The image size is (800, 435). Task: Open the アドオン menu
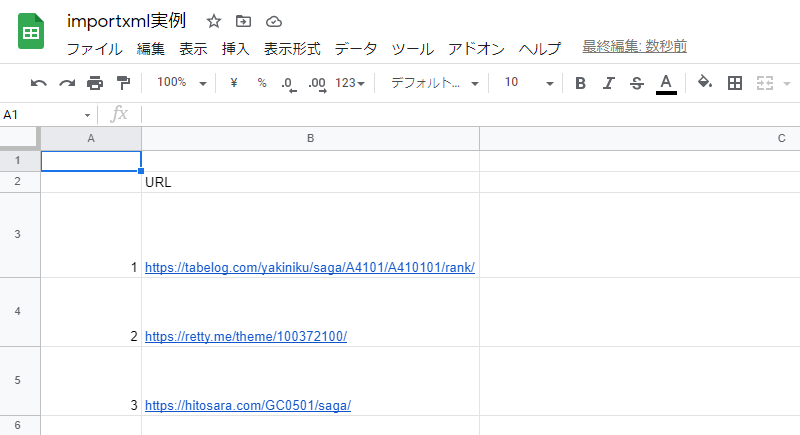[476, 49]
